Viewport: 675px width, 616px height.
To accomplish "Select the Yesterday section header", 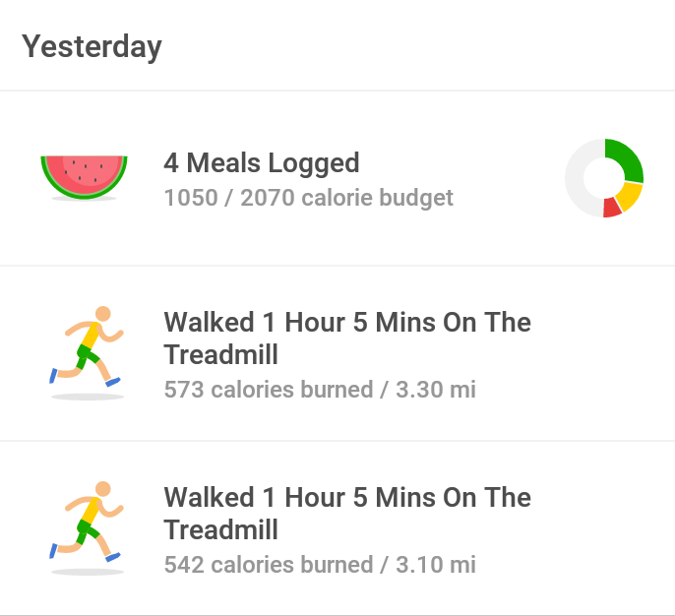I will pyautogui.click(x=92, y=46).
